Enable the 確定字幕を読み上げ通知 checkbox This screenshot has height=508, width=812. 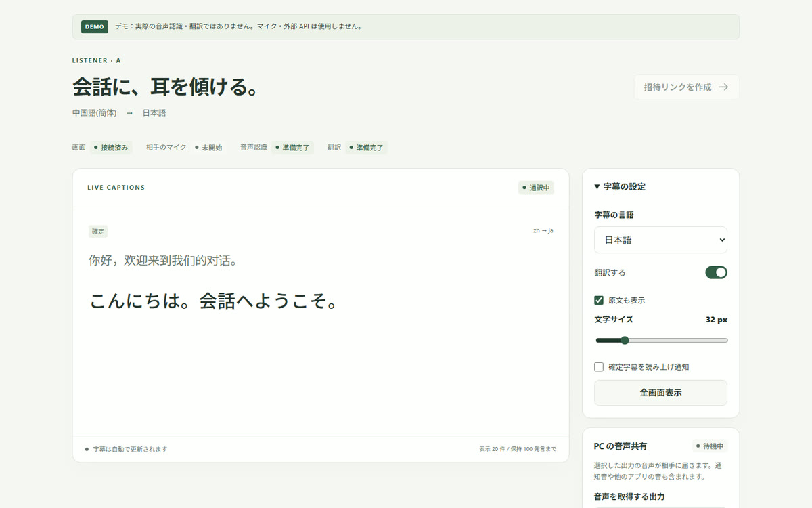coord(599,366)
